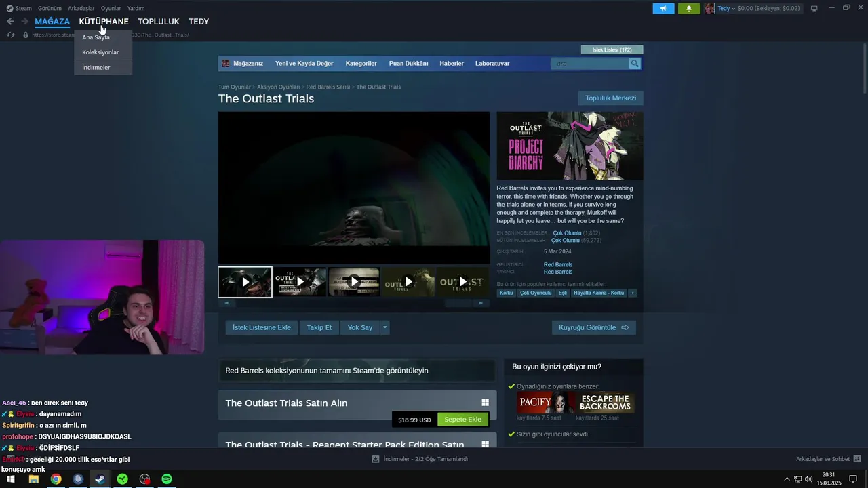This screenshot has width=868, height=488.
Task: Open Topluluk Merkezi button
Action: click(611, 98)
